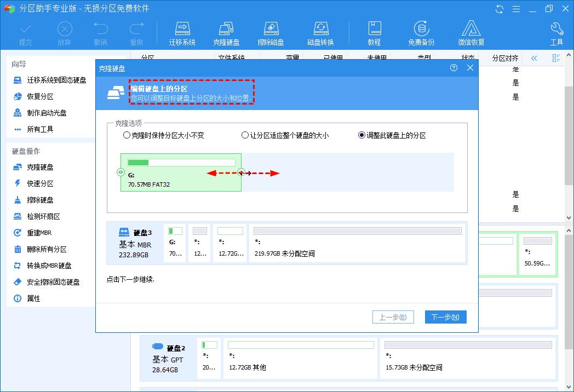Launch 微信恢复 from the toolbar

pyautogui.click(x=471, y=32)
